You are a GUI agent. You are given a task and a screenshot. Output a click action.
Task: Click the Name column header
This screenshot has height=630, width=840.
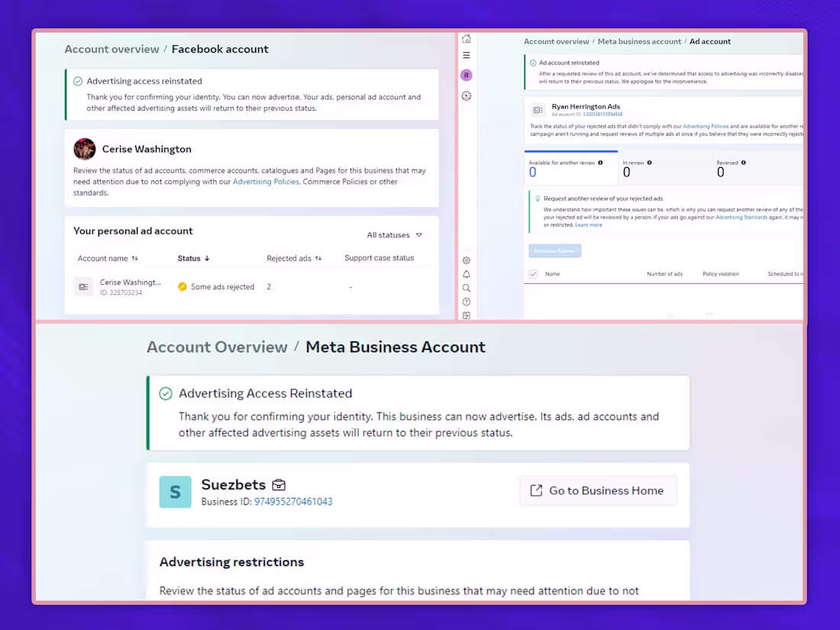[x=552, y=273]
